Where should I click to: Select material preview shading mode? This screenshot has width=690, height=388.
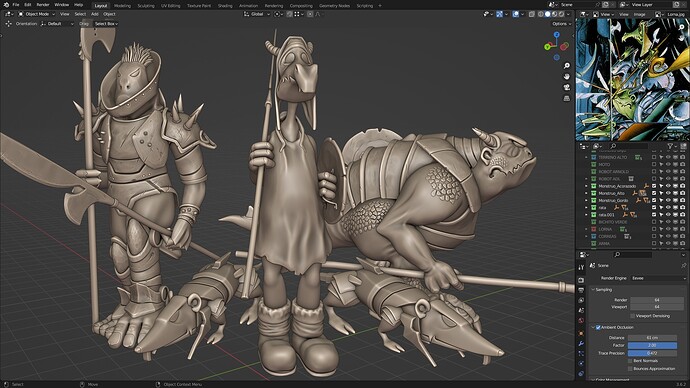(554, 14)
